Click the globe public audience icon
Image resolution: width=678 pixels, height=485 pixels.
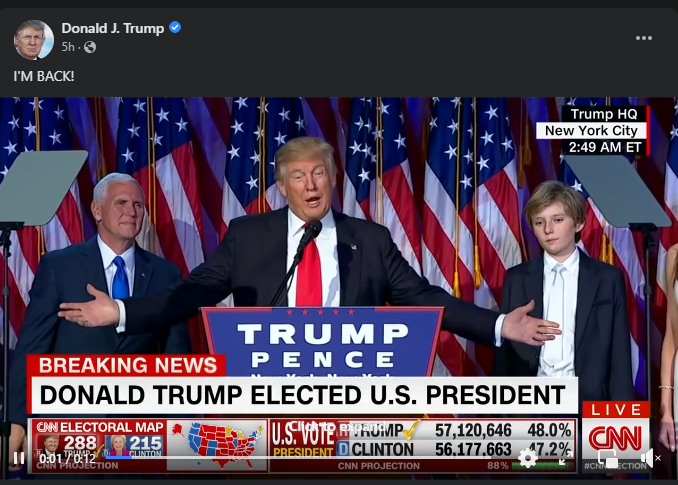[90, 47]
